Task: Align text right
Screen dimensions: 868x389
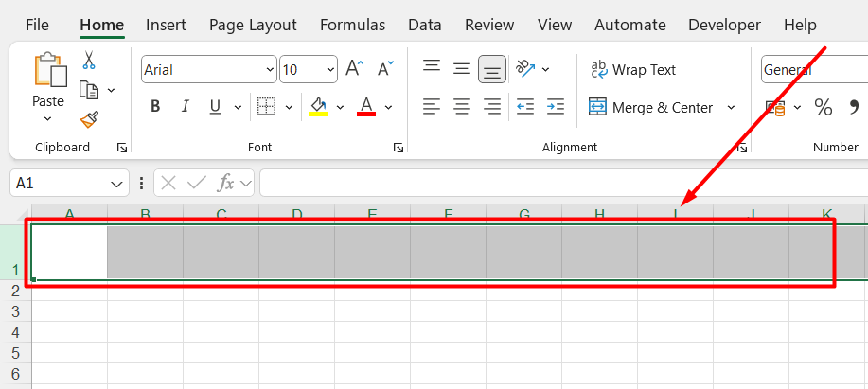Action: click(492, 106)
